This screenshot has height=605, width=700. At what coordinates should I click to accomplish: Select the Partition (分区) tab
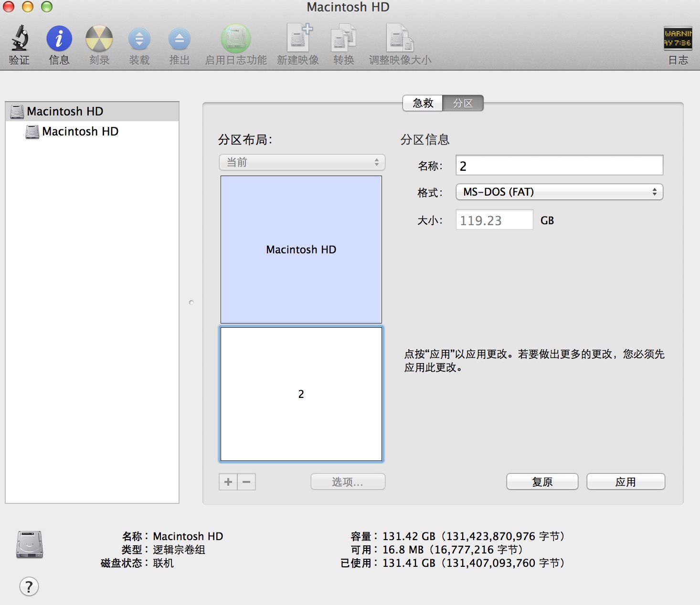point(463,103)
